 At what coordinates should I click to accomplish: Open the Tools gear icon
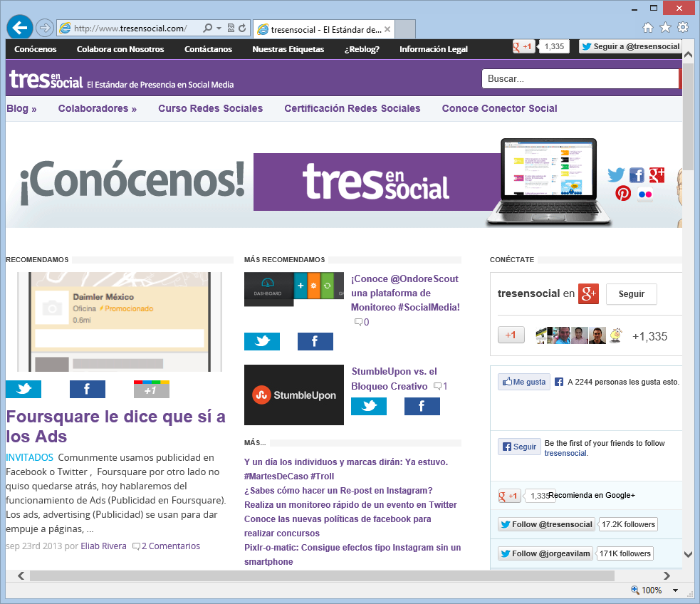click(683, 28)
